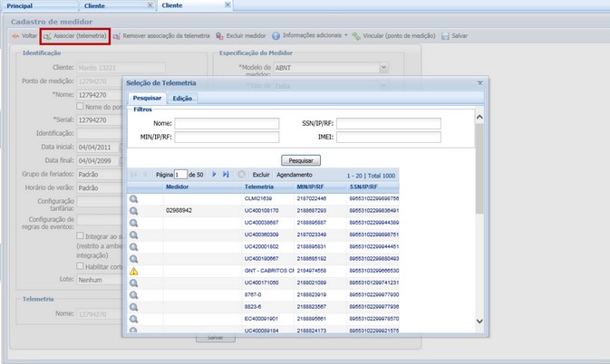Jump to last page of telemetry list
This screenshot has height=364, width=610.
(226, 174)
